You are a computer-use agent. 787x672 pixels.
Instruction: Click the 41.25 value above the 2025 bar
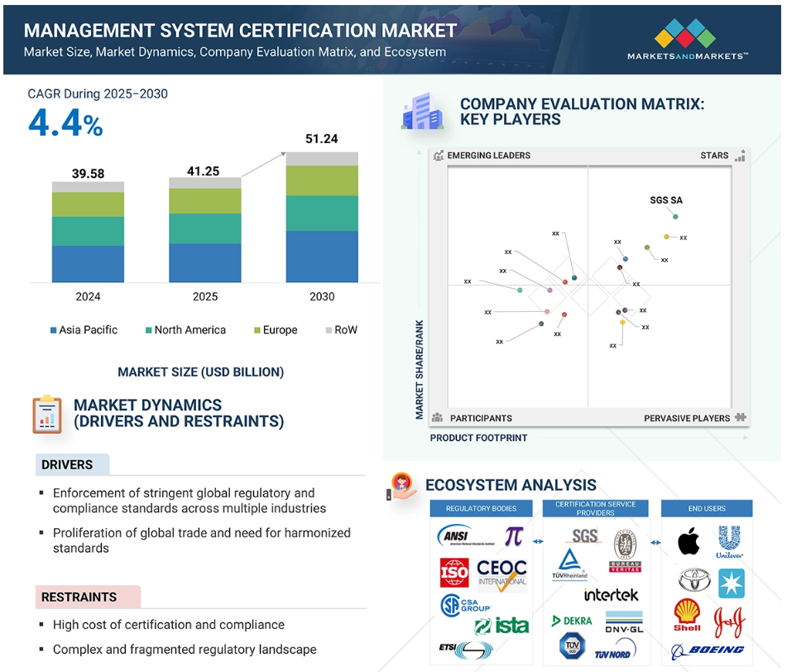[x=204, y=171]
